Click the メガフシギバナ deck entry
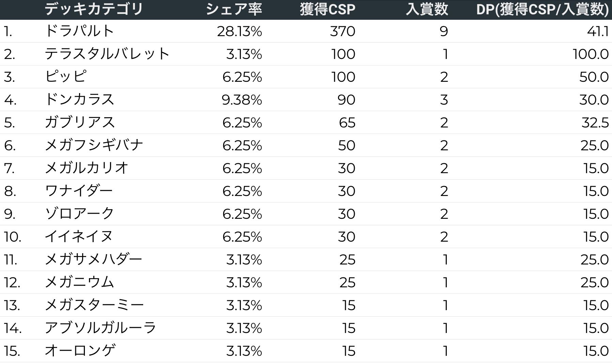The height and width of the screenshot is (364, 612). [94, 145]
